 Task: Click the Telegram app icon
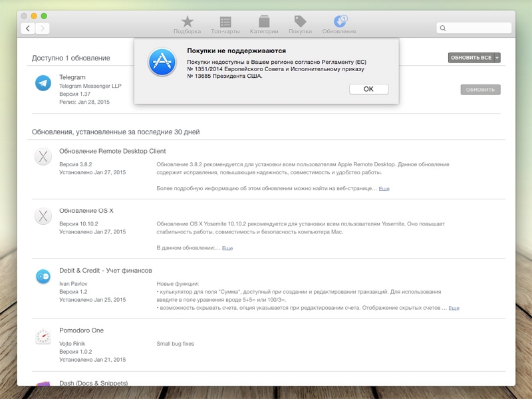tap(43, 83)
